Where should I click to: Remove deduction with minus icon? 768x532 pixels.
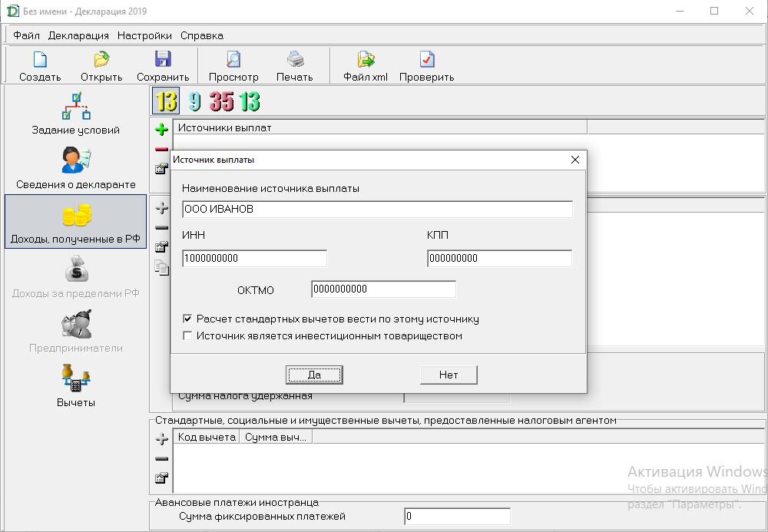click(161, 458)
